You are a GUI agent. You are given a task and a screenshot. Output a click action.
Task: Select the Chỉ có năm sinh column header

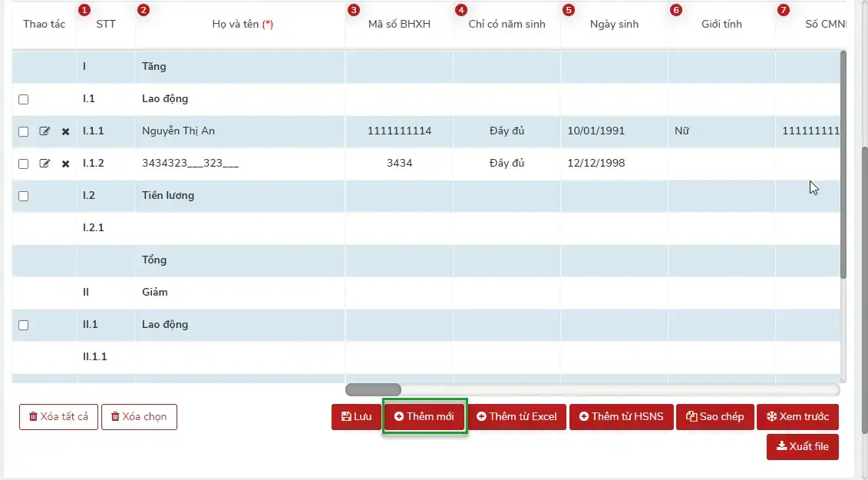pyautogui.click(x=507, y=25)
